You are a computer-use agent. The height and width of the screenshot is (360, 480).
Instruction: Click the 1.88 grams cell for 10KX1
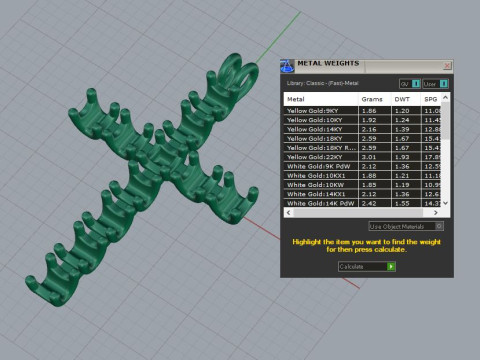pyautogui.click(x=375, y=176)
